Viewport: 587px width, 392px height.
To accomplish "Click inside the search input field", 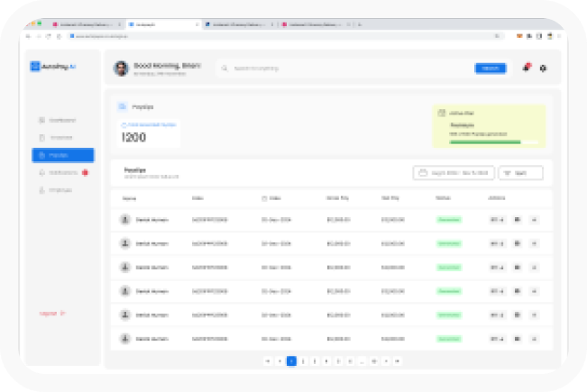I will tap(343, 68).
